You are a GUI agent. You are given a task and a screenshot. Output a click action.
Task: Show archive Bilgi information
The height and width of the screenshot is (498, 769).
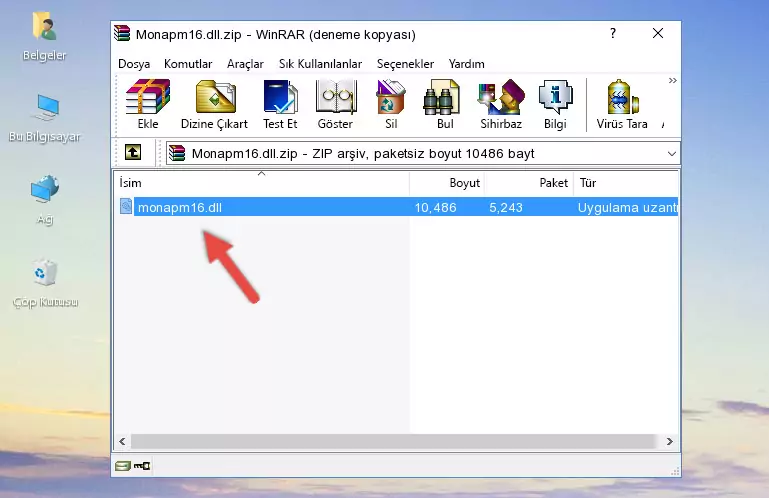coord(555,105)
